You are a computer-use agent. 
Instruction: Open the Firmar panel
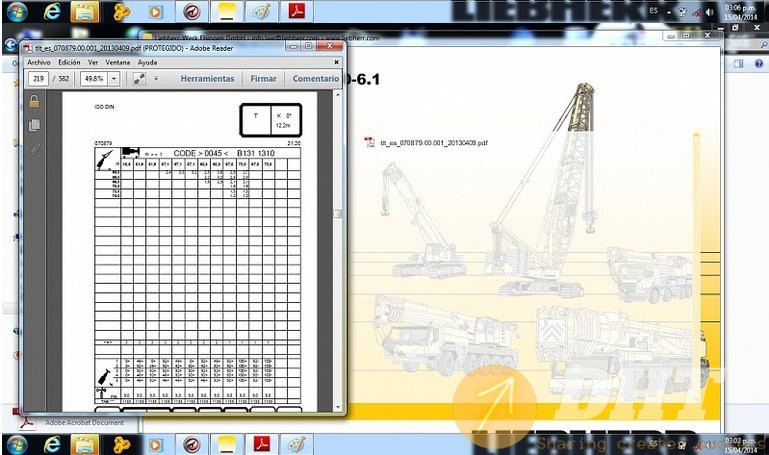(x=263, y=78)
